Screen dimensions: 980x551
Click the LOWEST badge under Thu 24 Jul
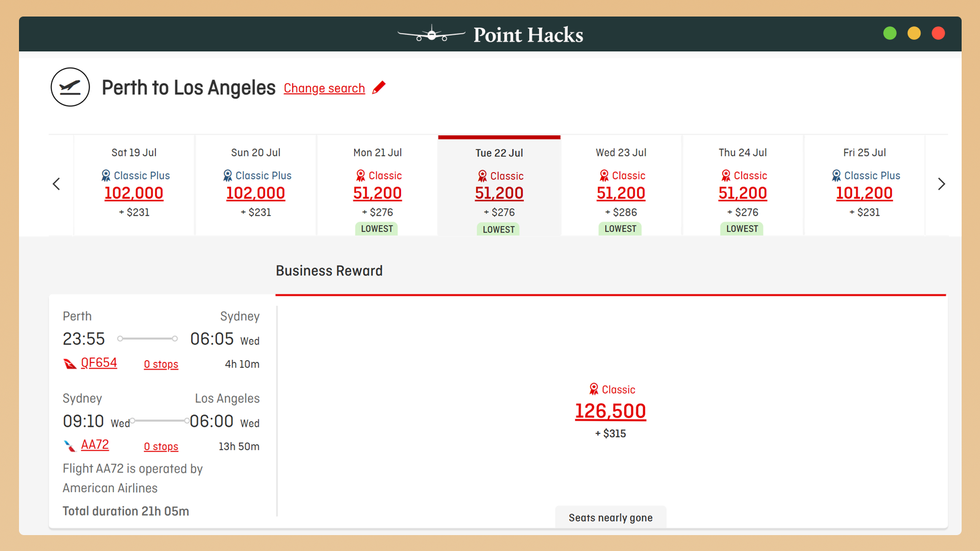pos(742,229)
